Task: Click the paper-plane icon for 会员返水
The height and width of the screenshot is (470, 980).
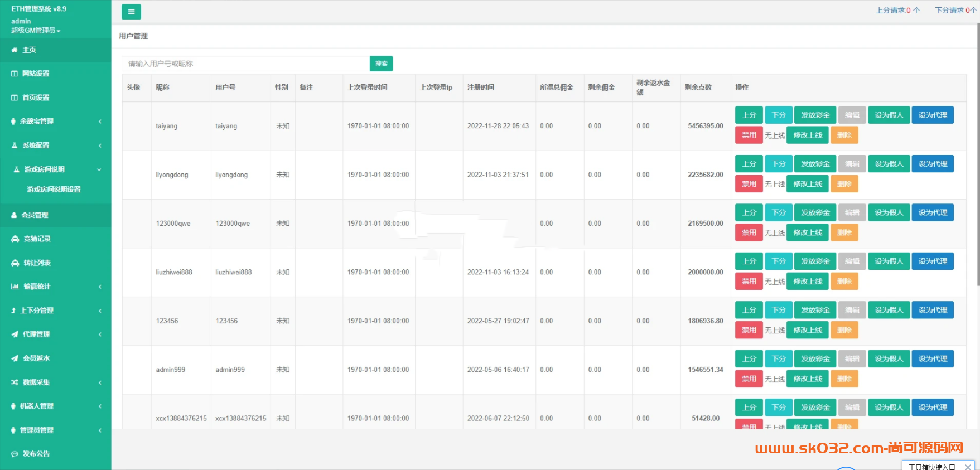Action: pyautogui.click(x=15, y=358)
